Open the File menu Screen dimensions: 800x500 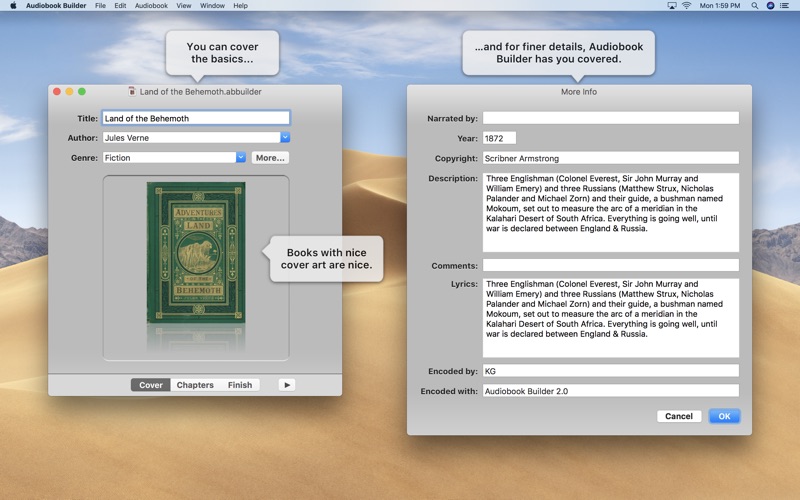coord(101,6)
